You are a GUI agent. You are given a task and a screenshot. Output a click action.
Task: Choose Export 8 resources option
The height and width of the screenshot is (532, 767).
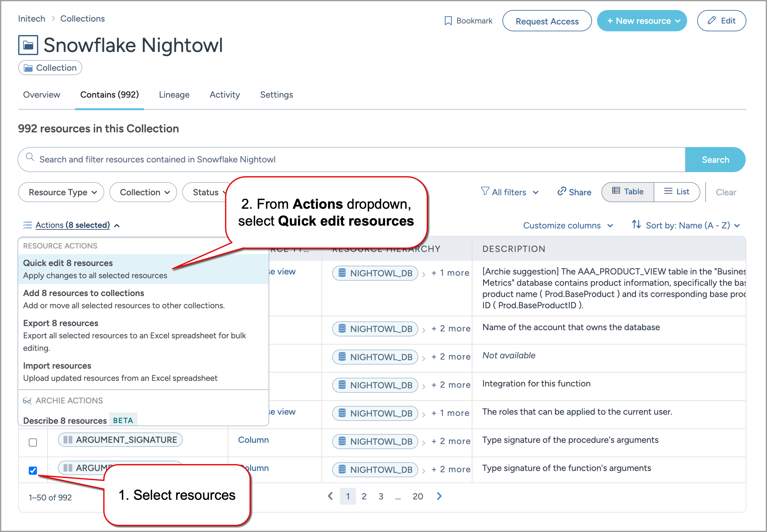coord(61,323)
